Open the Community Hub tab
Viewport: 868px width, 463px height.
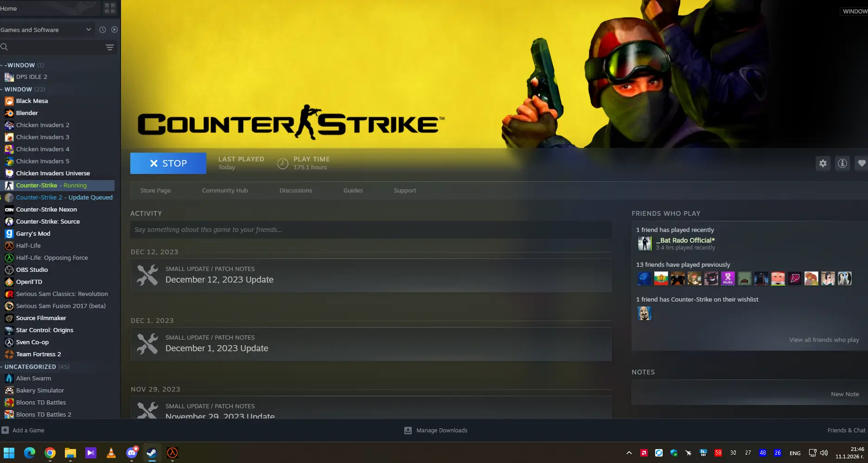click(225, 191)
